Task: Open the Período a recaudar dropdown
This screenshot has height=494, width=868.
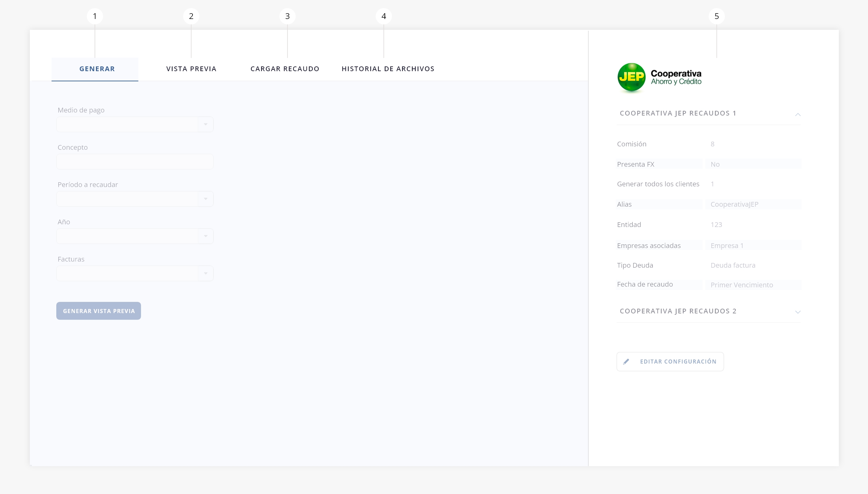Action: (135, 199)
